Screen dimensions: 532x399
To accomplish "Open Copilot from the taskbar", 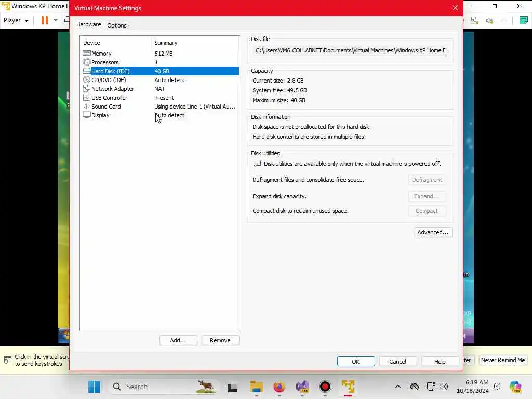I will click(x=515, y=387).
